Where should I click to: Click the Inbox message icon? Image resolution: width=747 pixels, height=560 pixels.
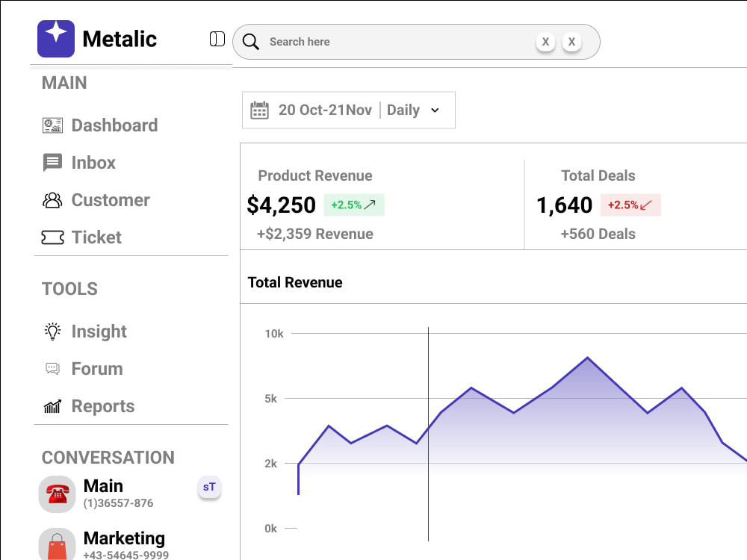pyautogui.click(x=52, y=162)
